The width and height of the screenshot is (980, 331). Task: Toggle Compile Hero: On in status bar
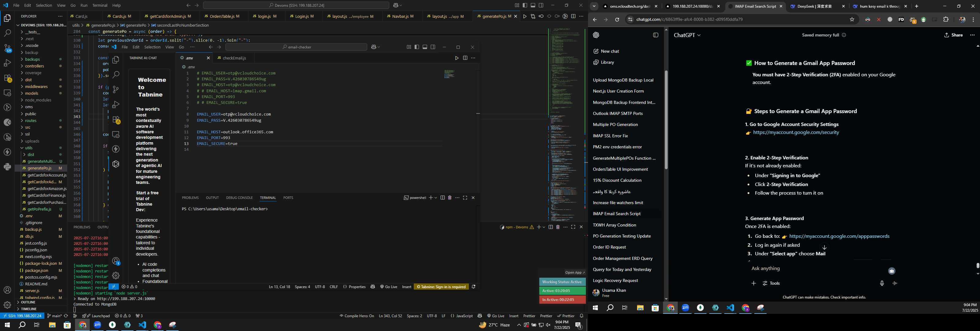[x=356, y=316]
